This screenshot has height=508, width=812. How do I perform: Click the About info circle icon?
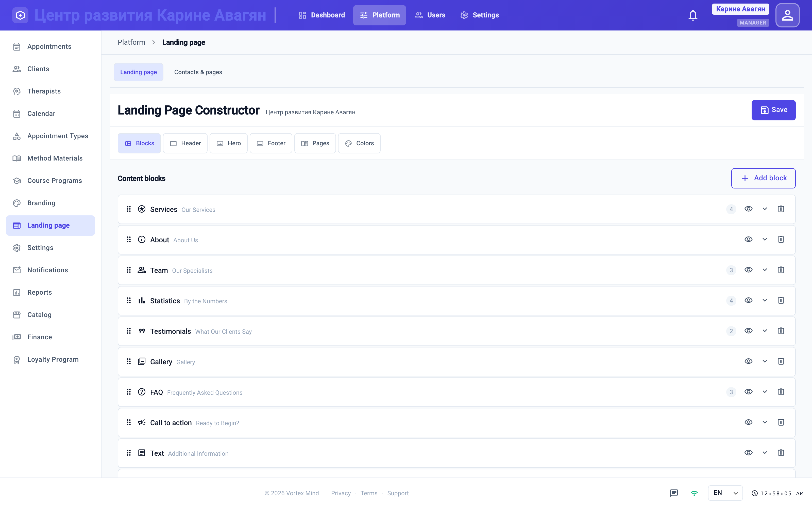142,240
